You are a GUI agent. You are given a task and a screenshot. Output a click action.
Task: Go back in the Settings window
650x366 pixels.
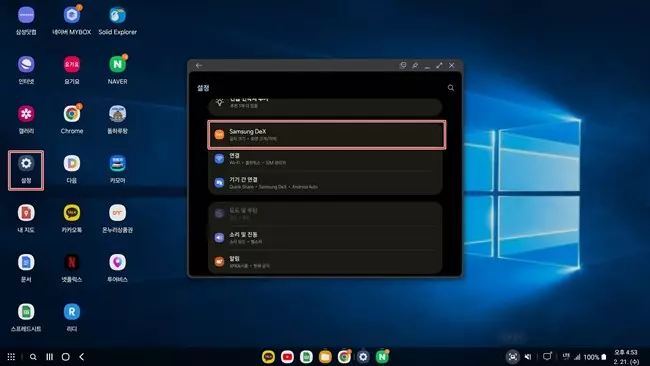(x=199, y=65)
